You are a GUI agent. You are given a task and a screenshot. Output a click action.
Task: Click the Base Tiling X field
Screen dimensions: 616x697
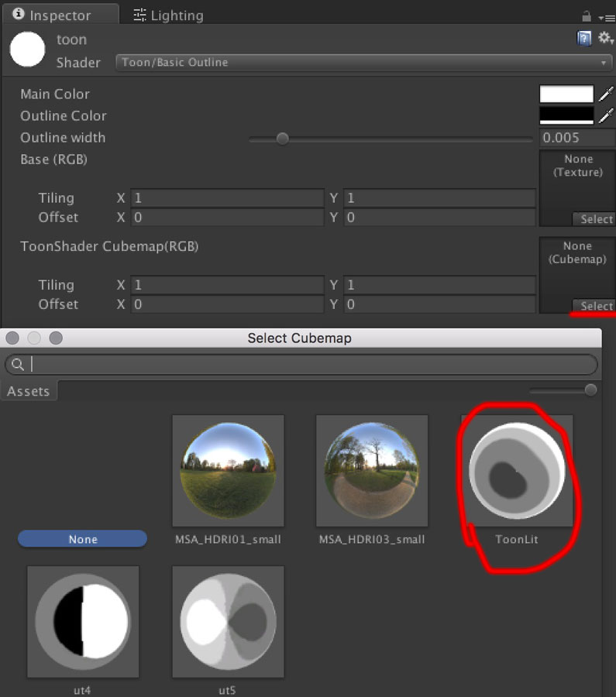point(227,197)
